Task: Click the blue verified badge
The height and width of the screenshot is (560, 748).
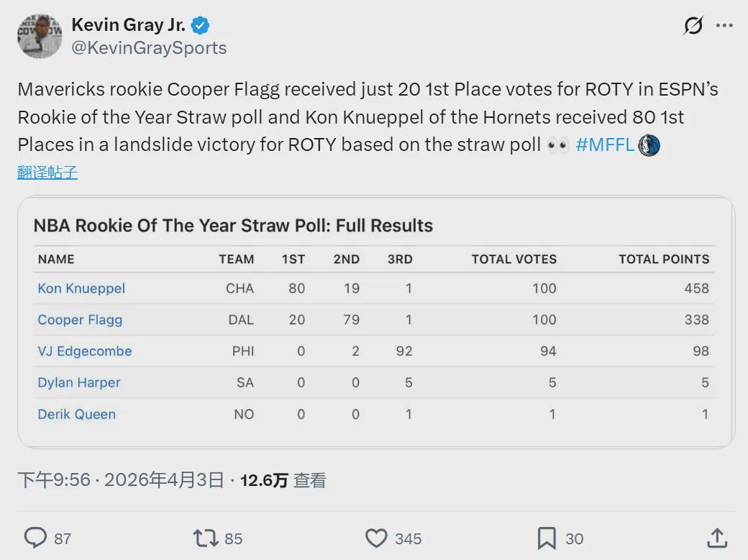Action: 201,26
